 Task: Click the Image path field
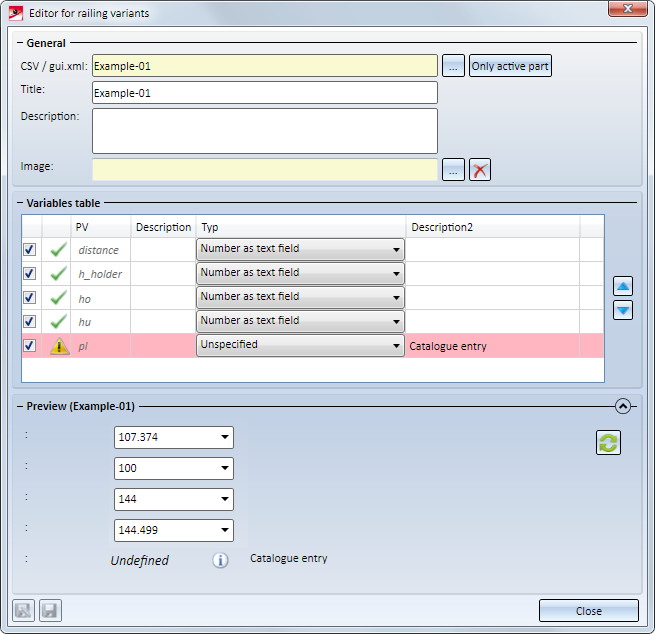coord(265,170)
